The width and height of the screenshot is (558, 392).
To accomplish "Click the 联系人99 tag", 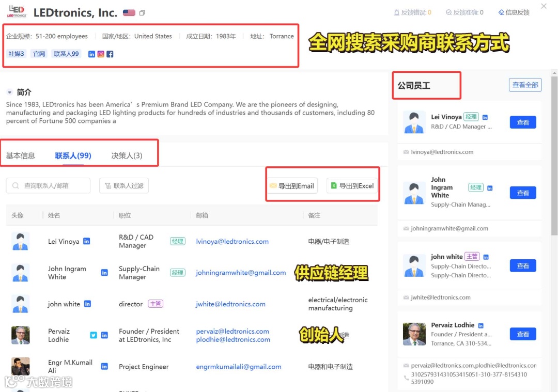I will click(x=66, y=54).
